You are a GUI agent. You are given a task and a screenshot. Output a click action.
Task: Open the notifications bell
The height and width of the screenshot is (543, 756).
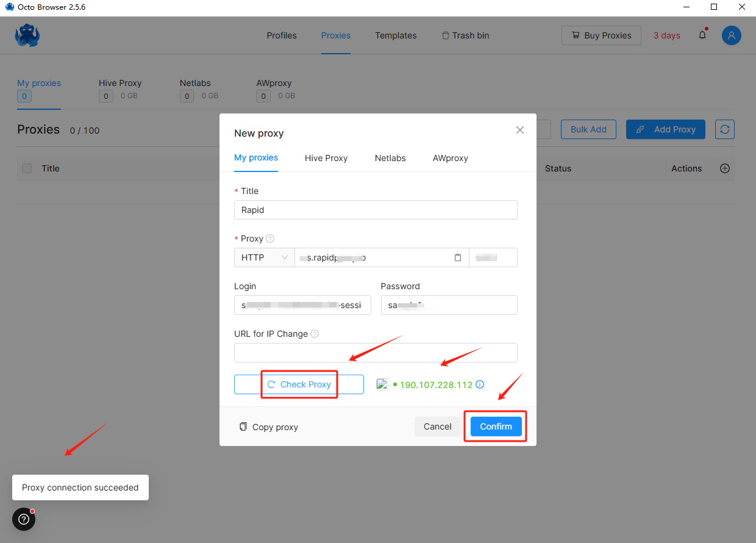coord(702,35)
